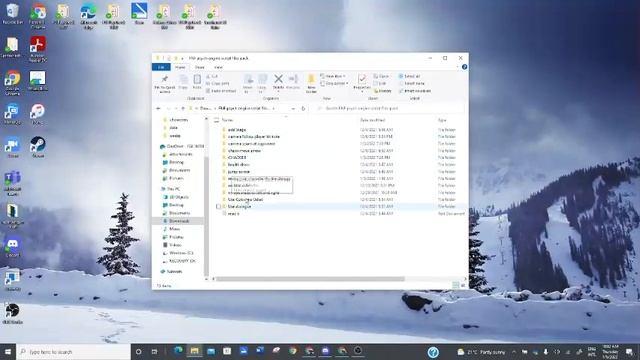Open the Zoom desktop shortcut

(x=13, y=147)
